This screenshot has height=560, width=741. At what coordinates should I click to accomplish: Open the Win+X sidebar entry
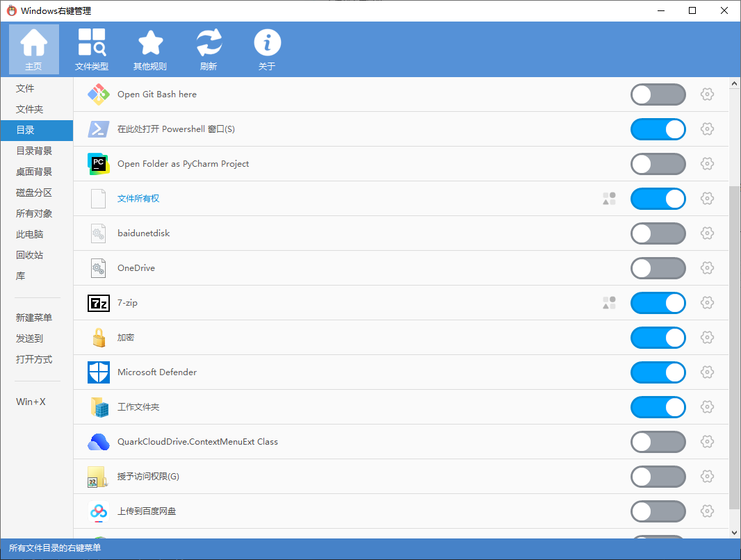[31, 402]
